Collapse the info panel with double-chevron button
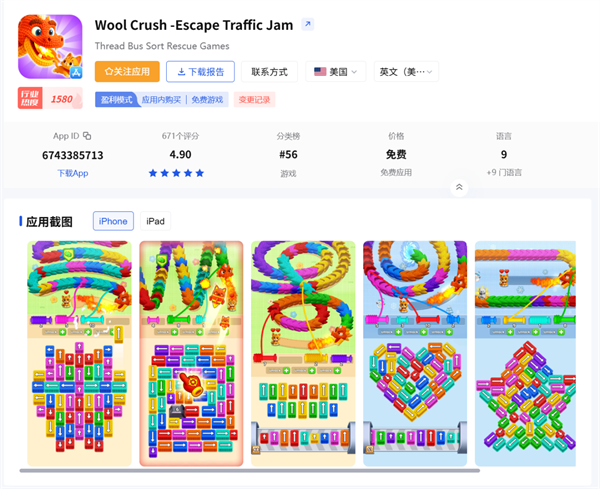This screenshot has width=600, height=489. [459, 187]
